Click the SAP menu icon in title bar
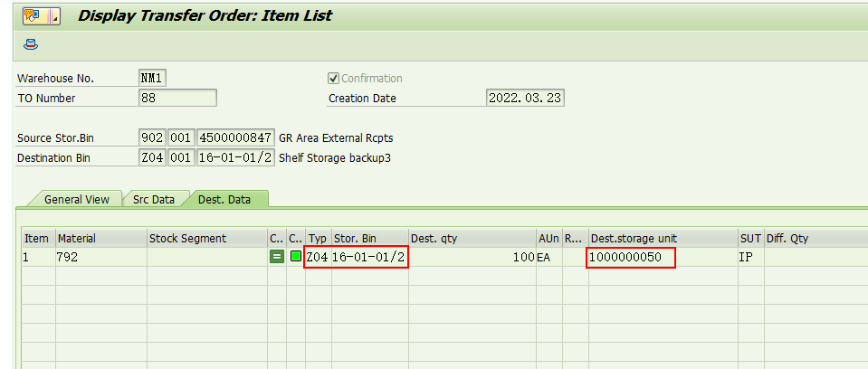868x369 pixels. pos(33,15)
